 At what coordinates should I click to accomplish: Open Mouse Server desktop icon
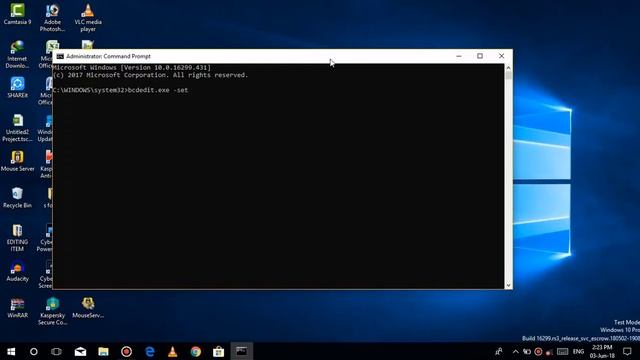click(17, 161)
